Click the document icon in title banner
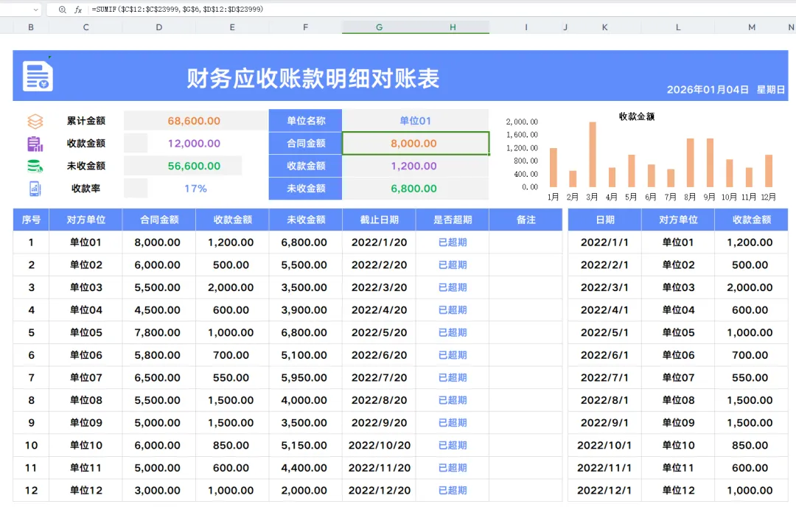Image resolution: width=796 pixels, height=532 pixels. coord(38,76)
